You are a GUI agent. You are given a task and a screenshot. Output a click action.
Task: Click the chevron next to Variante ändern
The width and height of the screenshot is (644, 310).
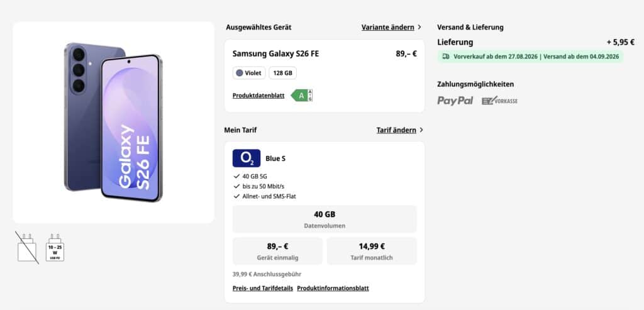[419, 27]
